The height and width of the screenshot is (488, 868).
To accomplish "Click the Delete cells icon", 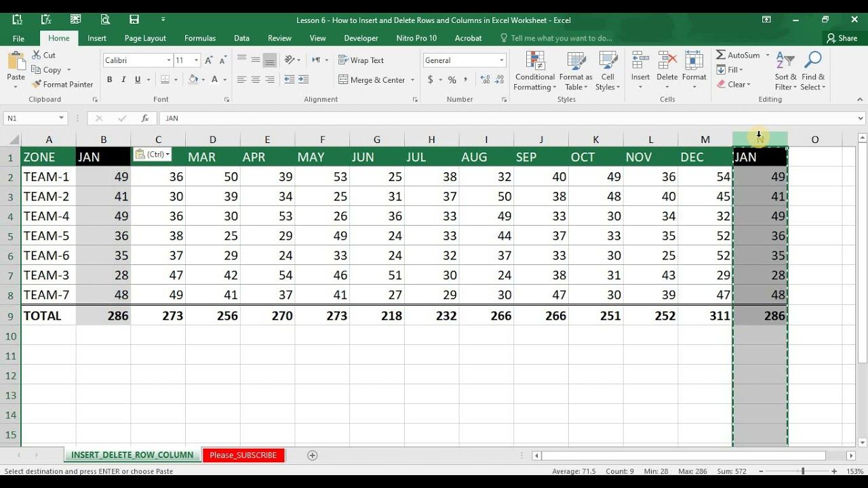I will point(667,61).
